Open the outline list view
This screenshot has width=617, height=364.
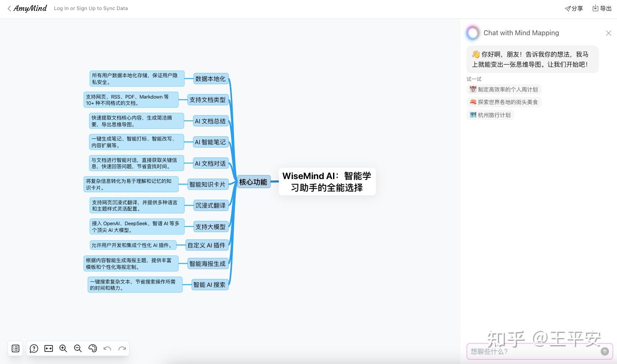pyautogui.click(x=16, y=348)
